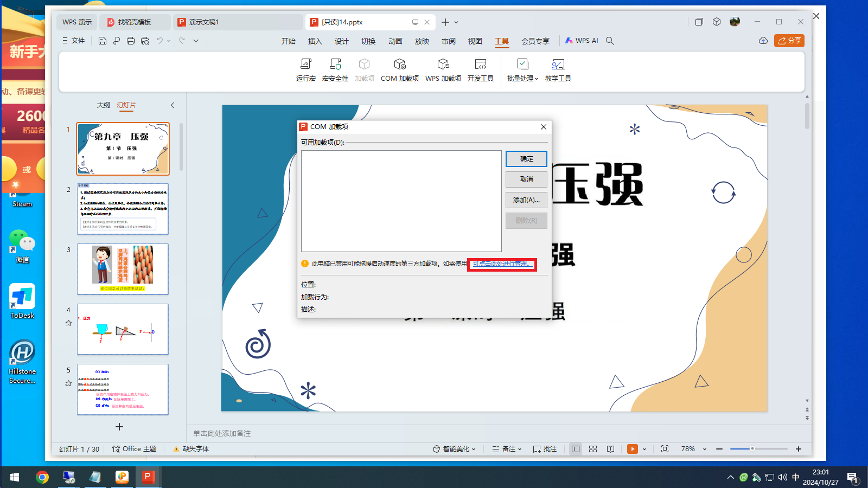Close the [只读]14.pptx document tab

427,22
